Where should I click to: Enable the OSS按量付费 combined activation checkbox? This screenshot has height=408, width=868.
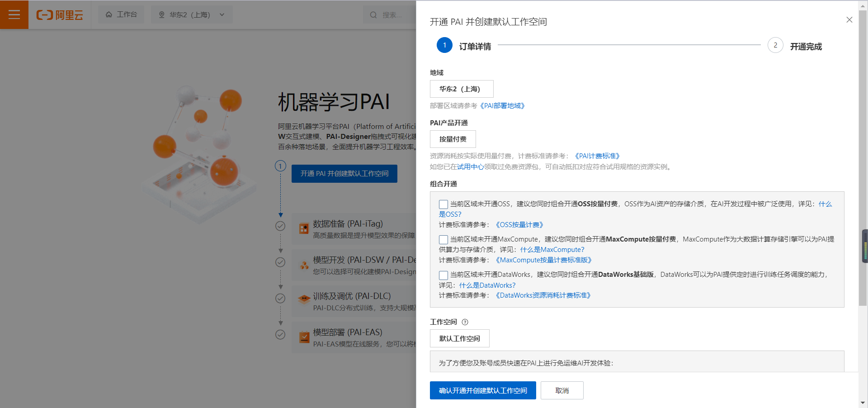click(x=443, y=204)
